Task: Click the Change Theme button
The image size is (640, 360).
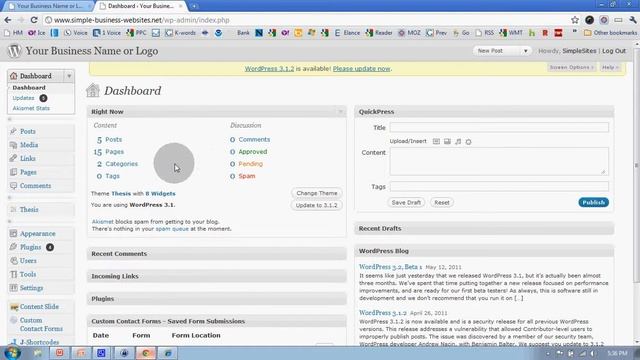Action: (317, 193)
